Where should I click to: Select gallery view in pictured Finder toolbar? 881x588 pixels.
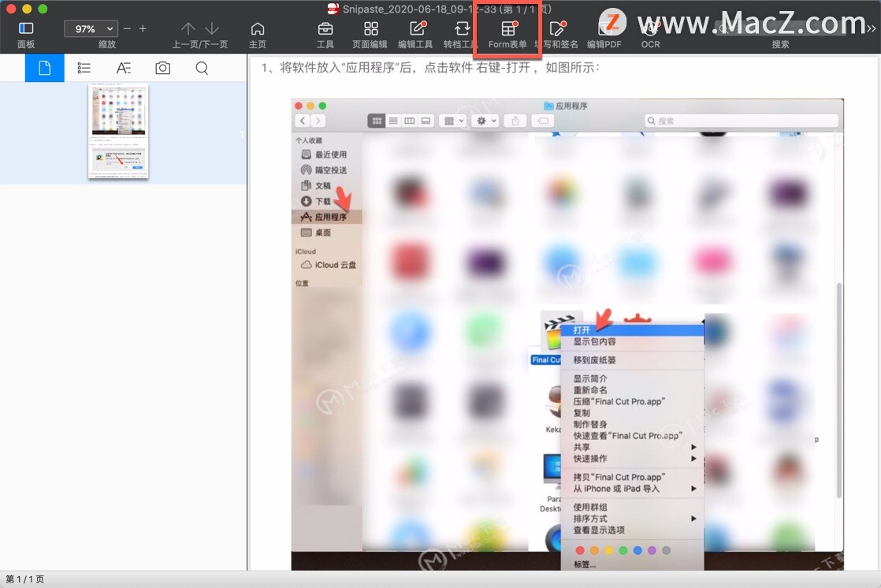(x=426, y=121)
